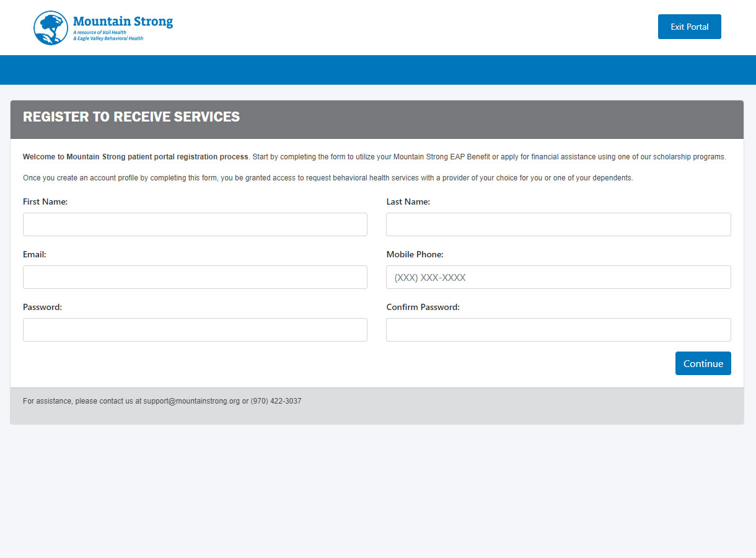This screenshot has height=558, width=756.
Task: Click the Mountain Strong tree logo icon
Action: tap(51, 28)
